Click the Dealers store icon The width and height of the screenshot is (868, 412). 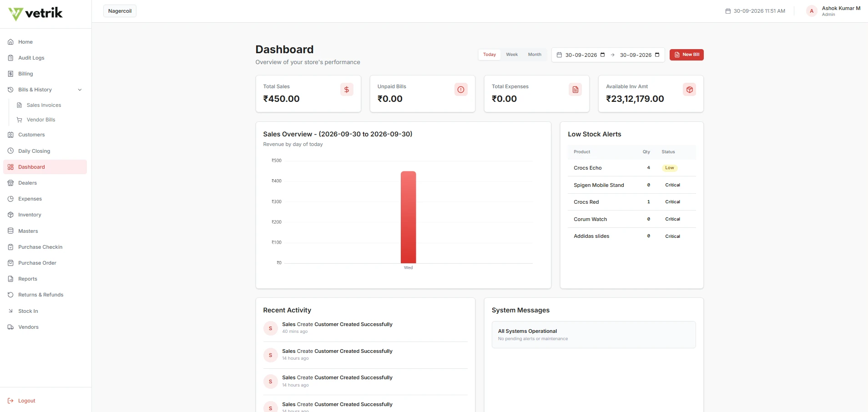point(10,183)
